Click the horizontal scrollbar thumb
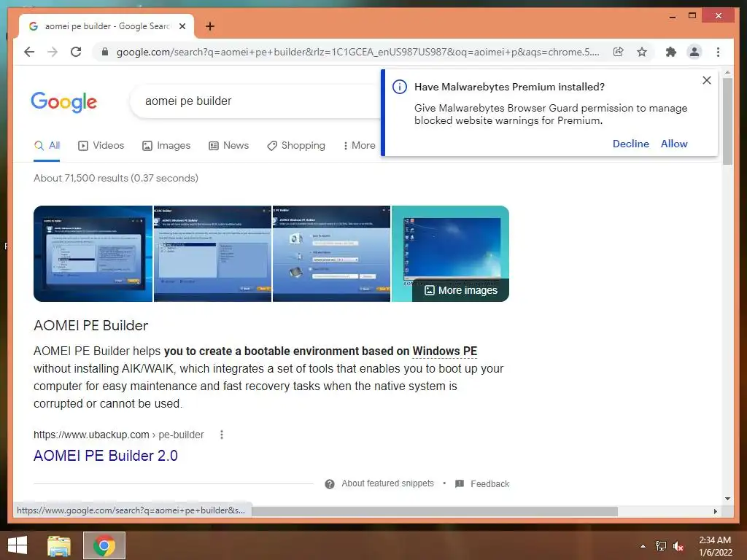This screenshot has width=747, height=560. [435, 511]
